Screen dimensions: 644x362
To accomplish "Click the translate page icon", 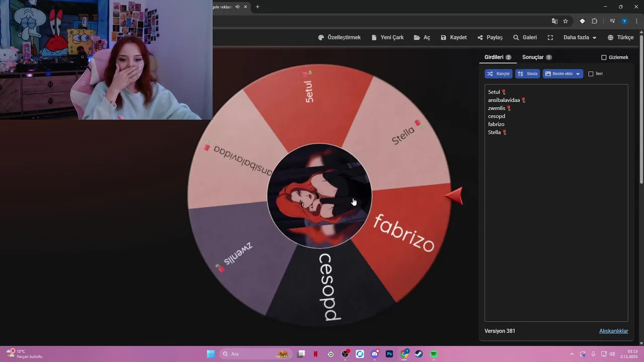I will [x=554, y=21].
